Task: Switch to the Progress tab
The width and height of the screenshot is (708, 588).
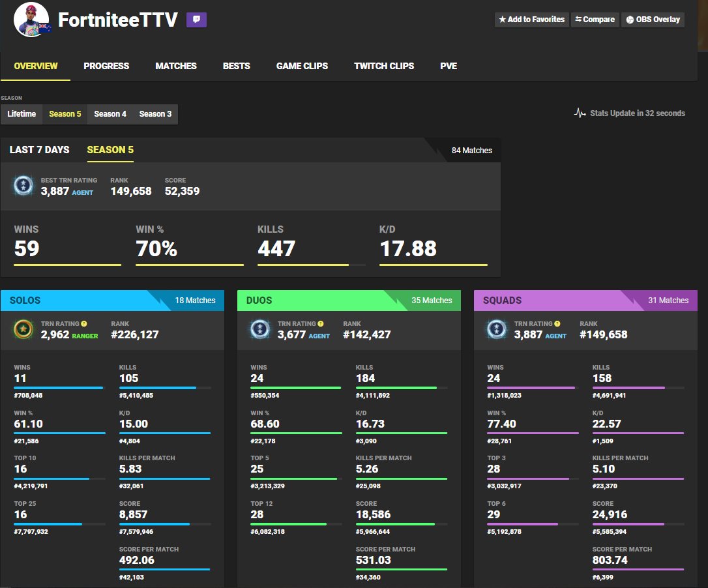Action: tap(106, 66)
